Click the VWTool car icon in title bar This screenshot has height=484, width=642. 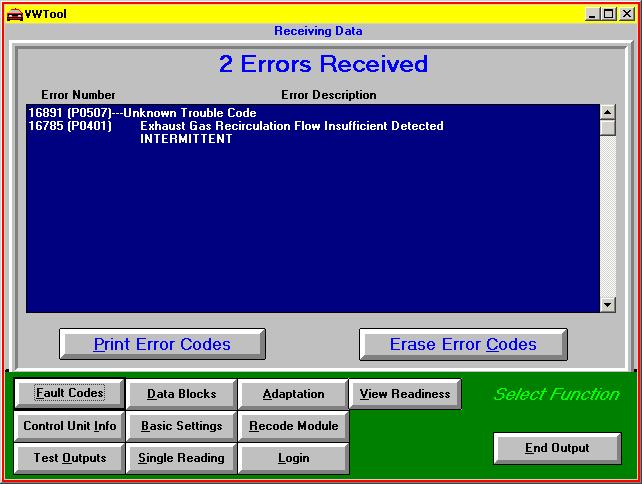coord(15,14)
